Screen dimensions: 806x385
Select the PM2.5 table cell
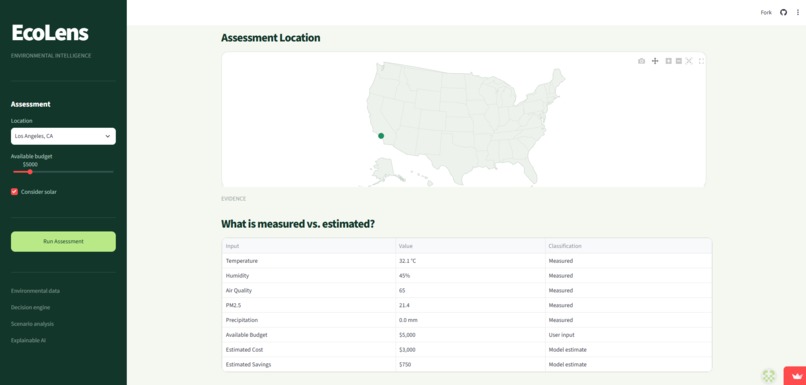point(309,305)
